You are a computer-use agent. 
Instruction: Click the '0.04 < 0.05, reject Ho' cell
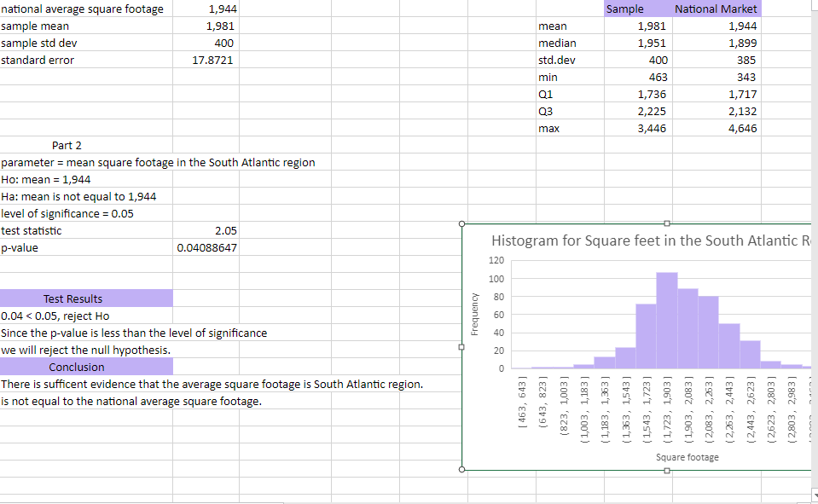tap(86, 316)
